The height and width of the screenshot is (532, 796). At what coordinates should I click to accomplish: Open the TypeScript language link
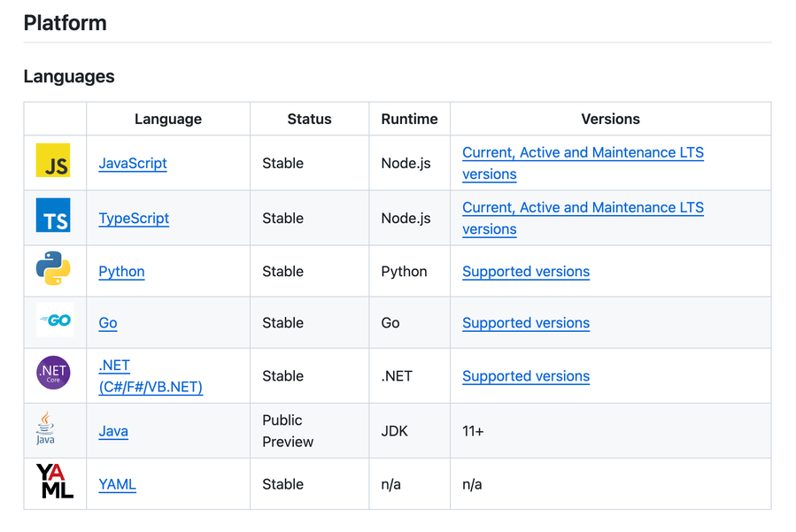[134, 218]
